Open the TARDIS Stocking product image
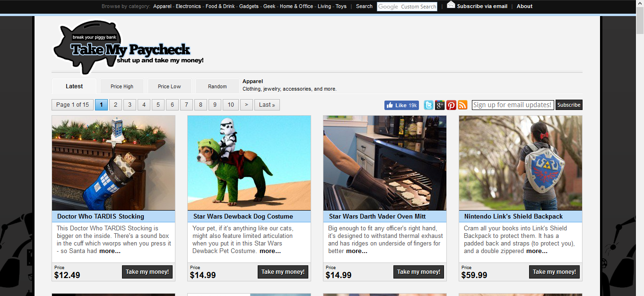 [x=113, y=163]
